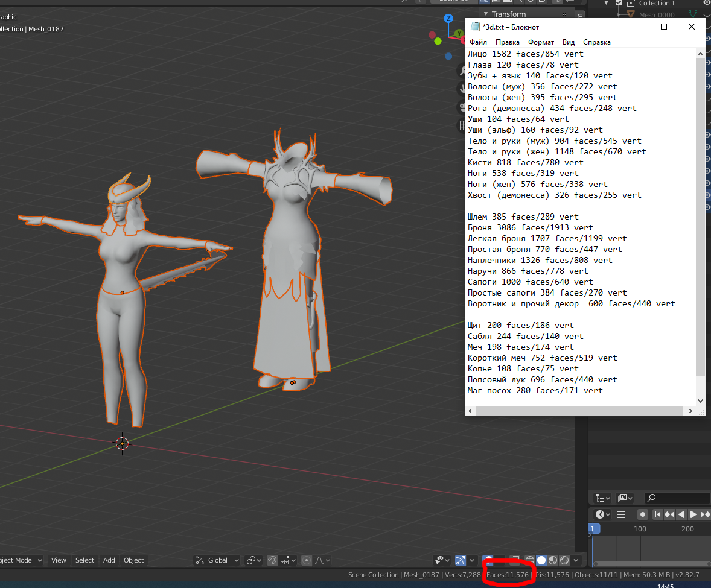Viewport: 711px width, 588px height.
Task: Hide Collection 1 with the eye icon
Action: 707,3
